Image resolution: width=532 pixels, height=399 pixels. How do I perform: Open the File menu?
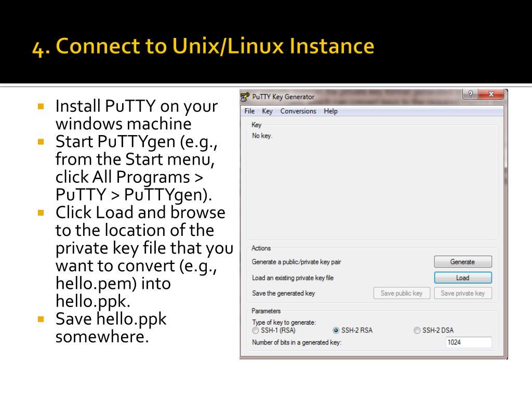coord(249,111)
